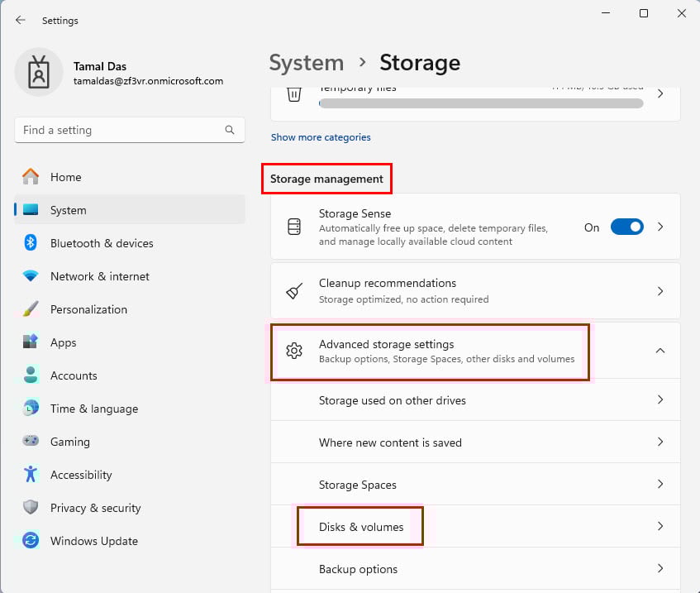Open Disks & volumes chevron arrow
Viewport: 700px width, 593px height.
click(660, 526)
